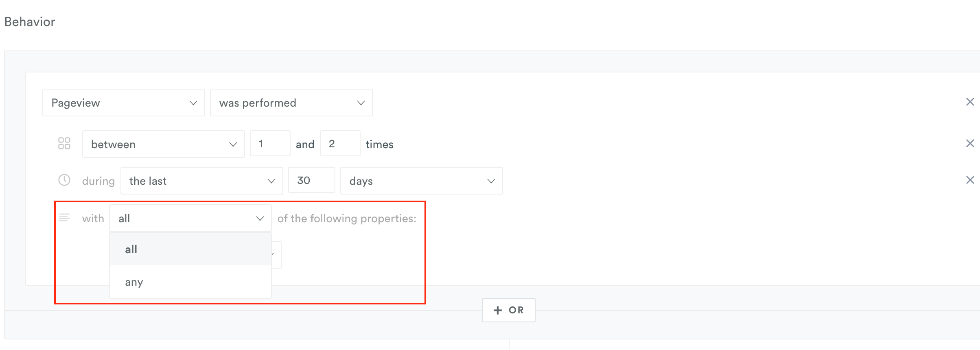
Task: Select any option in open list
Action: pyautogui.click(x=190, y=282)
